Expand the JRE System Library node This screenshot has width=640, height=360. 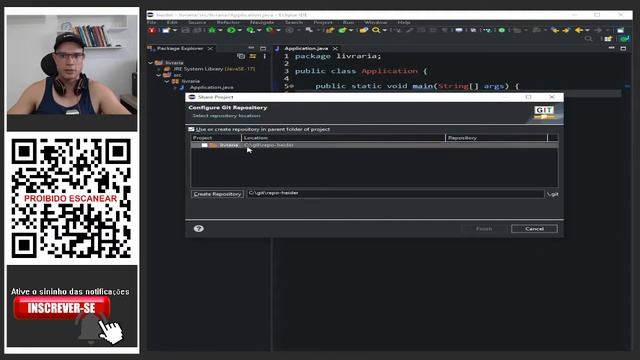tap(159, 69)
